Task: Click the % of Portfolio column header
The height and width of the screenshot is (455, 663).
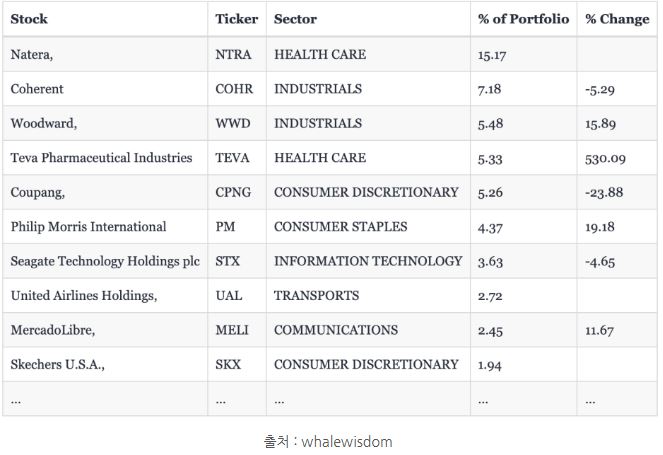Action: click(523, 19)
